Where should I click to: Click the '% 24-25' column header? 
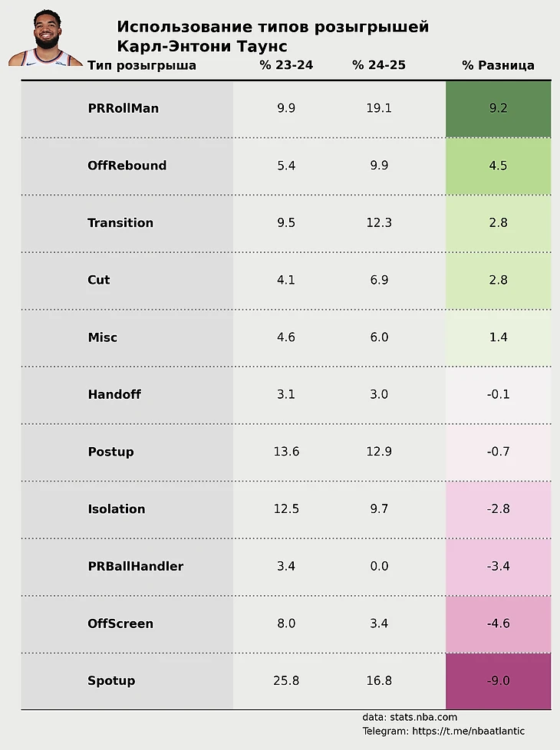tap(379, 65)
